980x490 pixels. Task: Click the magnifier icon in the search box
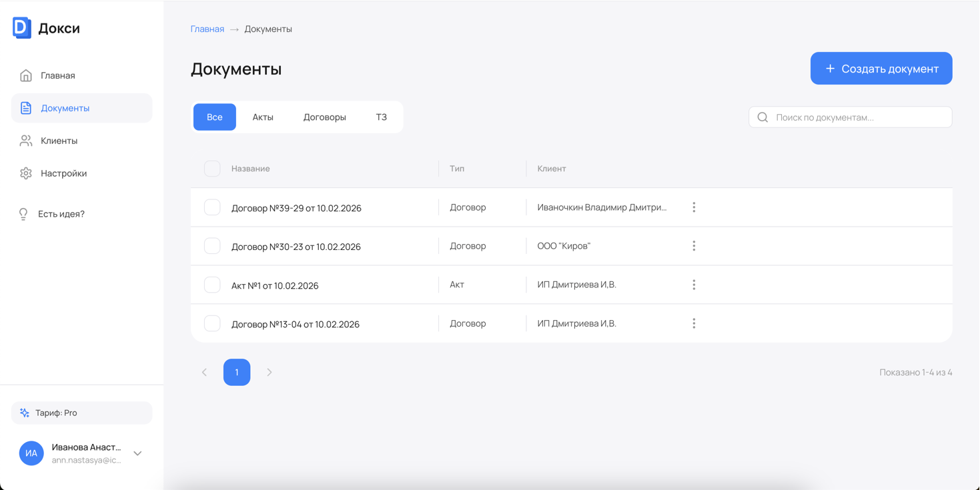(x=763, y=117)
